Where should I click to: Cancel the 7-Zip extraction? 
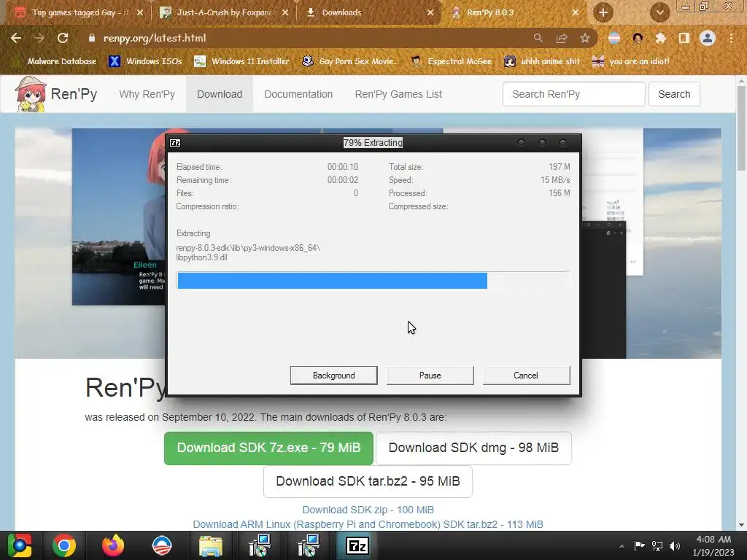(526, 376)
